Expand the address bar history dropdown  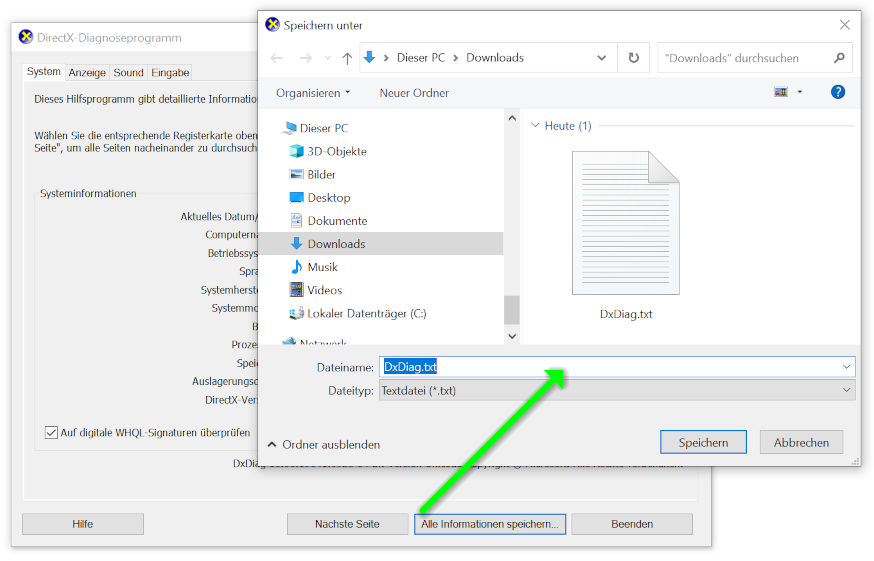click(601, 58)
